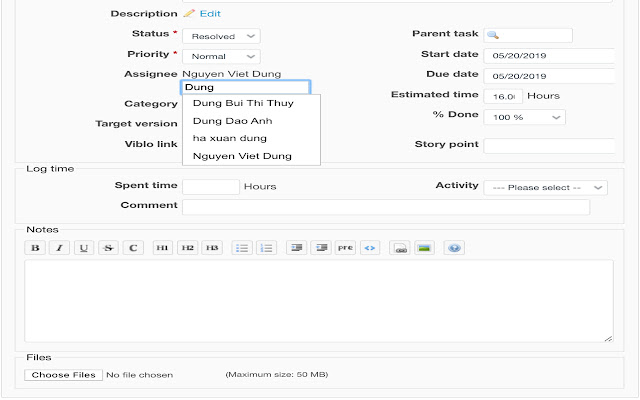The height and width of the screenshot is (400, 640).
Task: Click the Comment input field
Action: tap(386, 207)
